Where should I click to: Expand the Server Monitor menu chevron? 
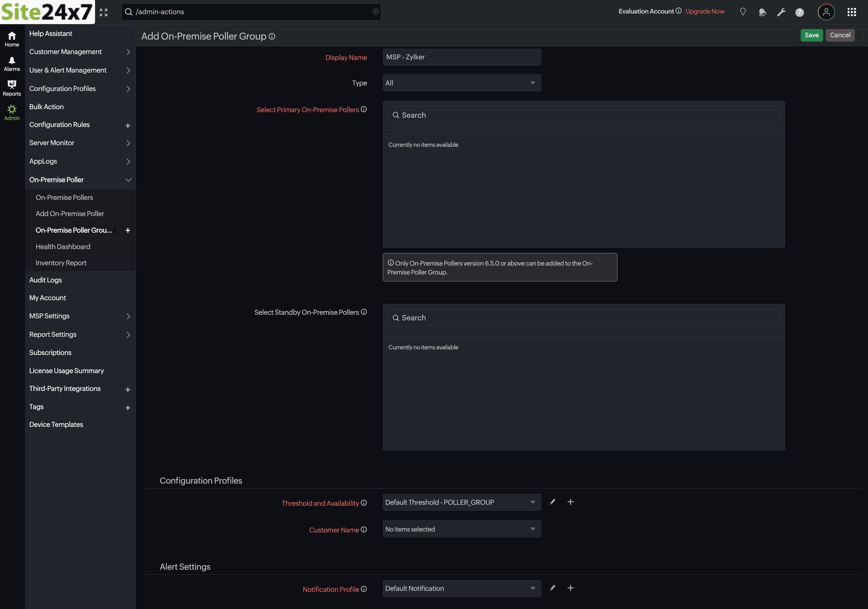[128, 143]
